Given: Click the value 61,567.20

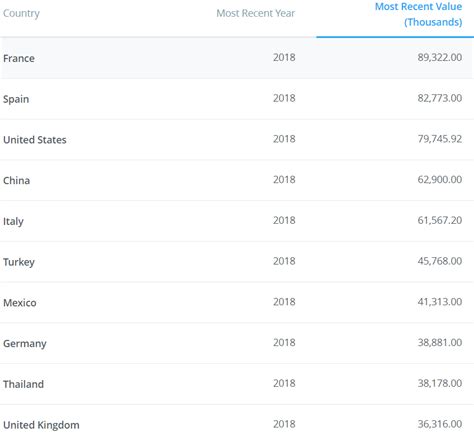Looking at the screenshot, I should point(440,220).
